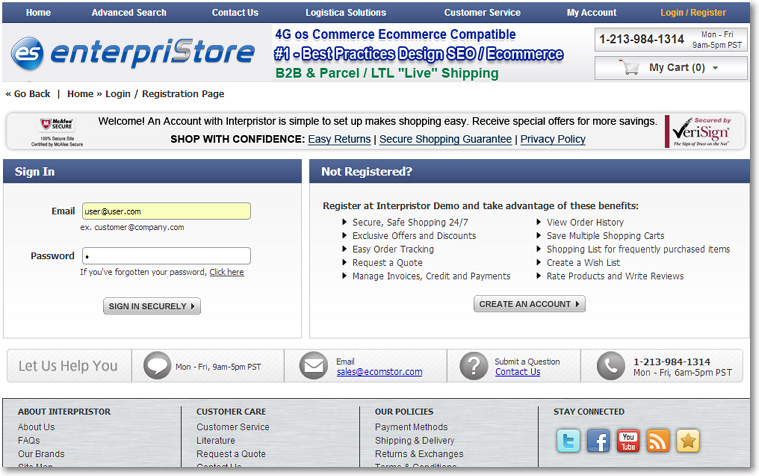759x476 pixels.
Task: Open the Home menu item
Action: tap(38, 13)
